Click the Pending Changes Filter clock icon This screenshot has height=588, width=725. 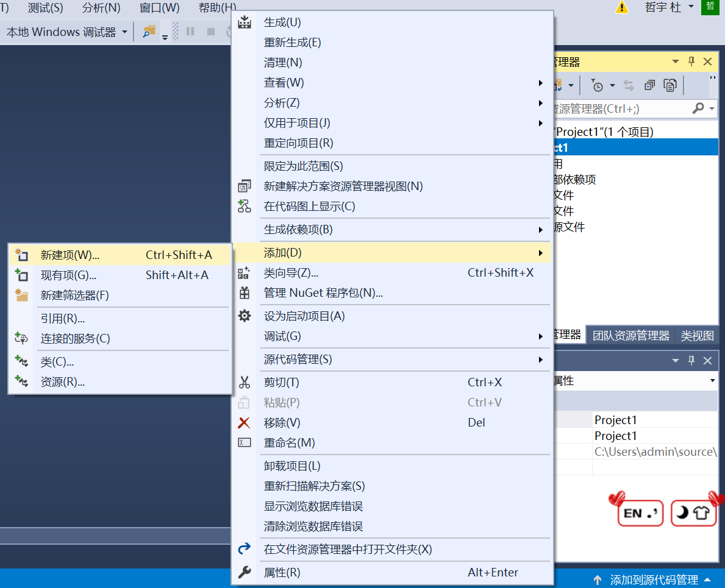[599, 85]
